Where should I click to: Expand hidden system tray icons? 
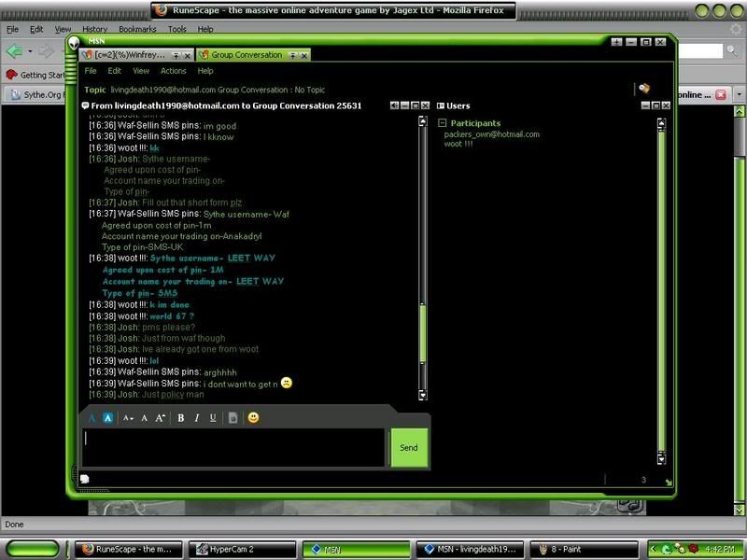(653, 549)
